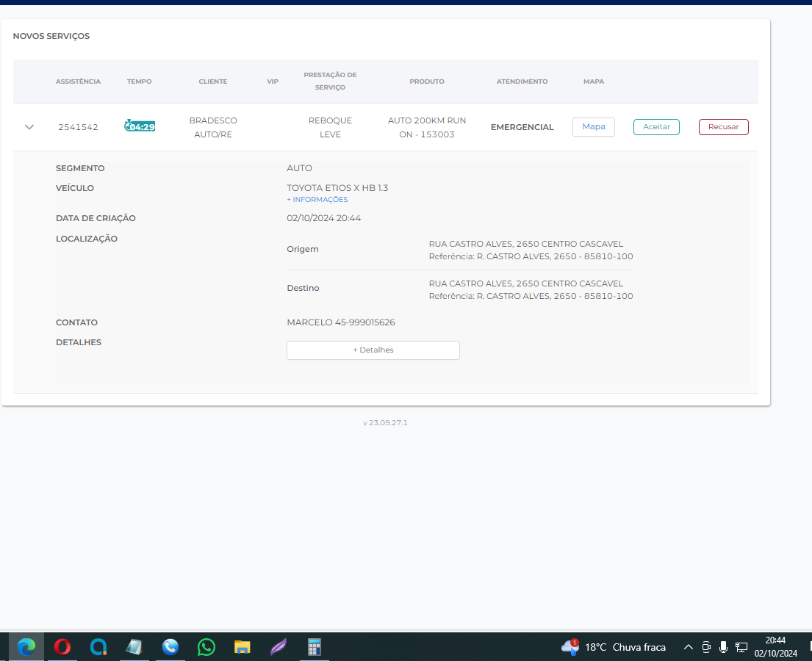
Task: Open the purple feather app icon
Action: [279, 647]
